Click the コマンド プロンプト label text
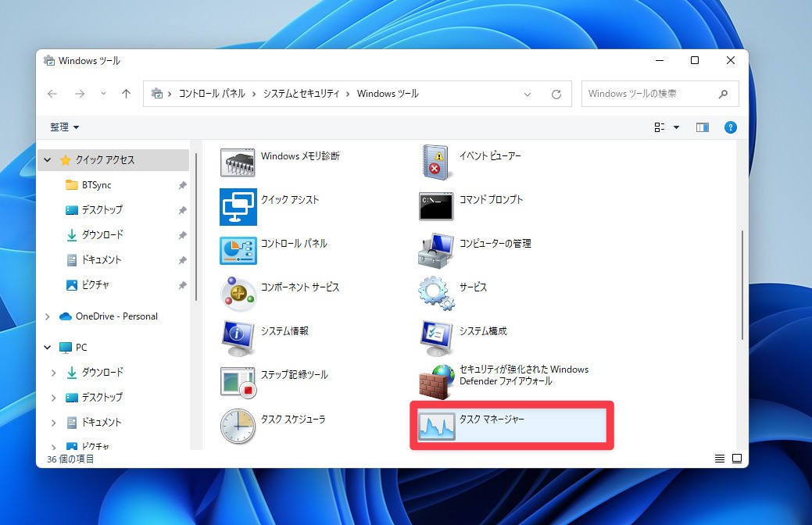The height and width of the screenshot is (525, 812). point(491,199)
